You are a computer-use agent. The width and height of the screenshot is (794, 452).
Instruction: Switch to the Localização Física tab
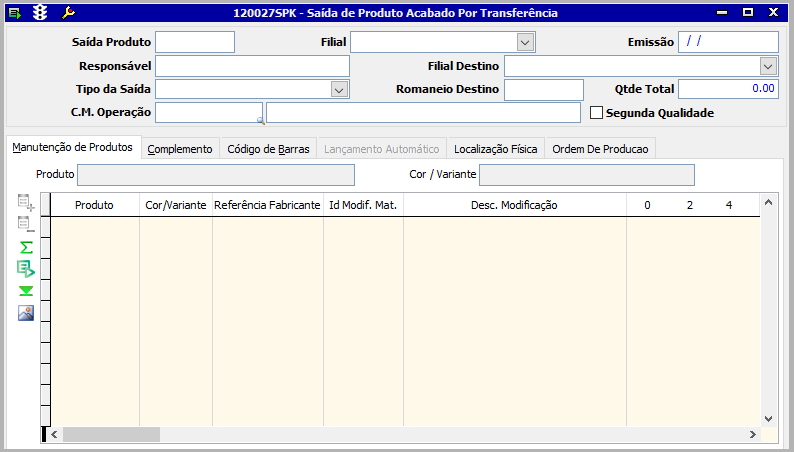(495, 149)
